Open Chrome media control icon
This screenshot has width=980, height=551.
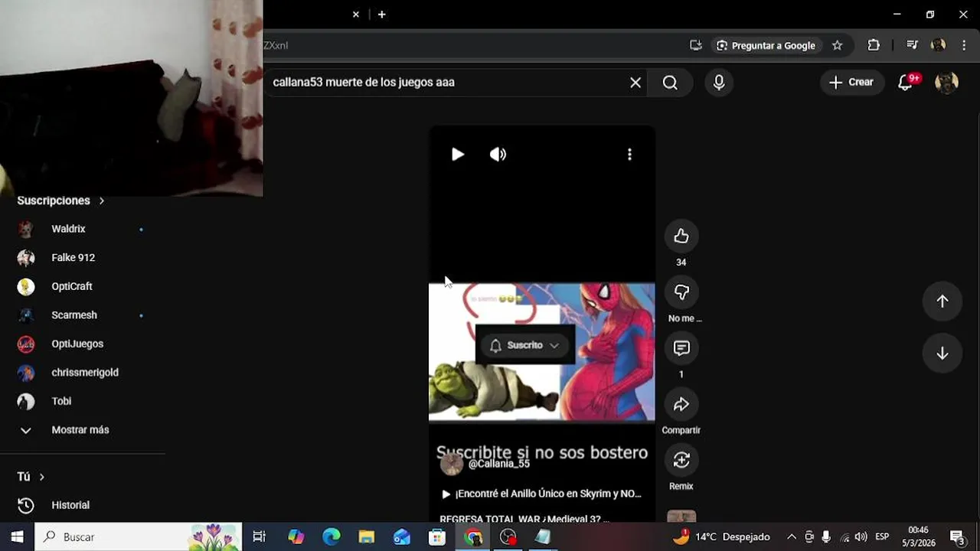click(x=912, y=45)
